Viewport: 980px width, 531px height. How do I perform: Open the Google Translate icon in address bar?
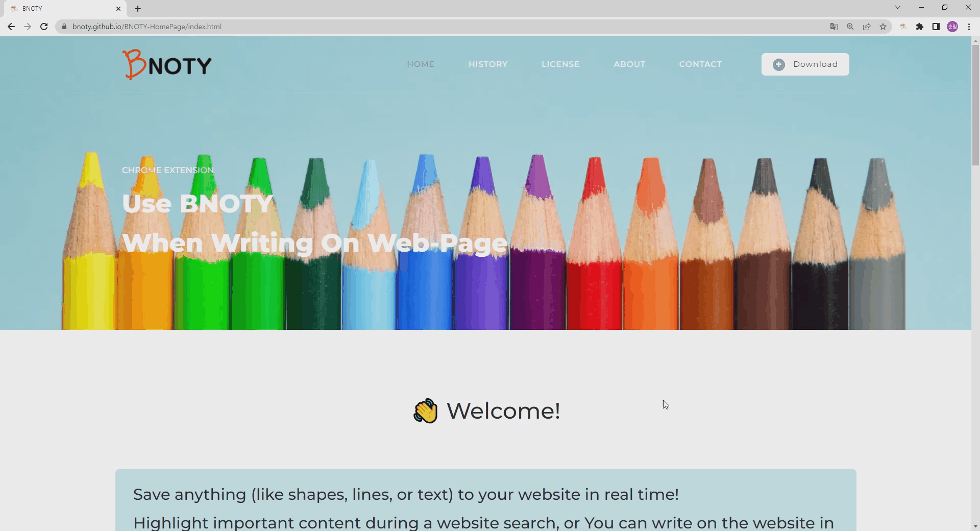tap(834, 27)
